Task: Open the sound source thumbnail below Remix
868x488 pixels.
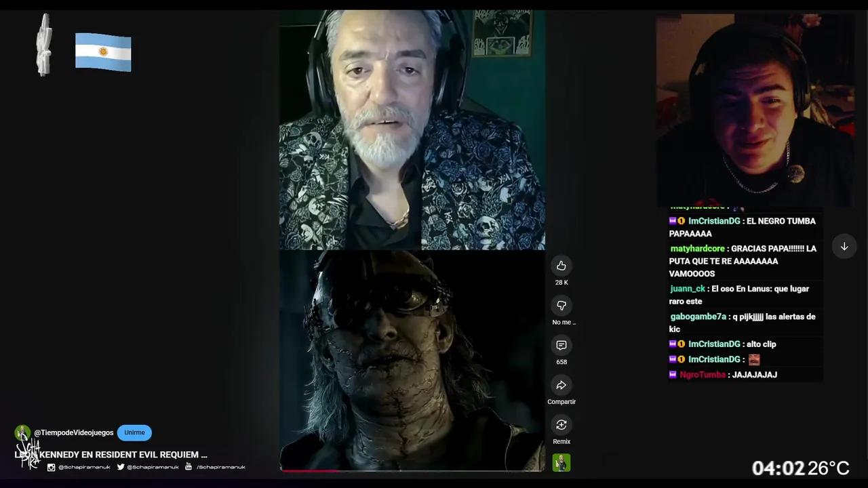Action: coord(561,462)
